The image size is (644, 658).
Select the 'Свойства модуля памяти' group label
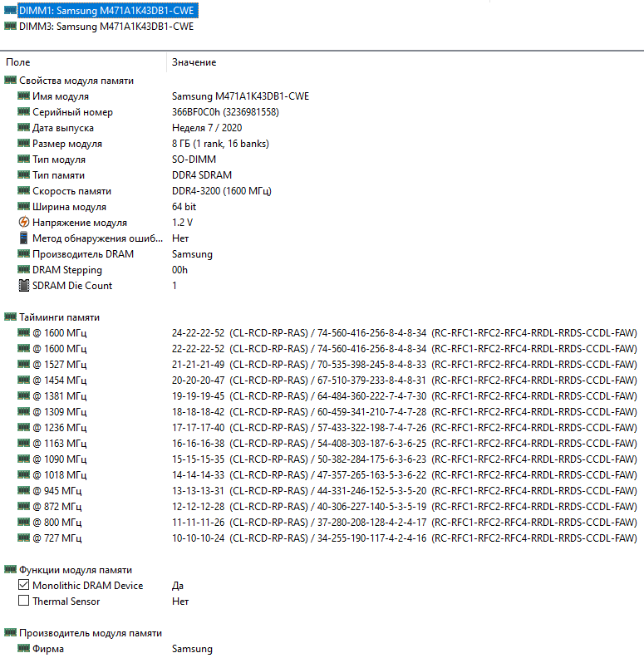(x=76, y=81)
